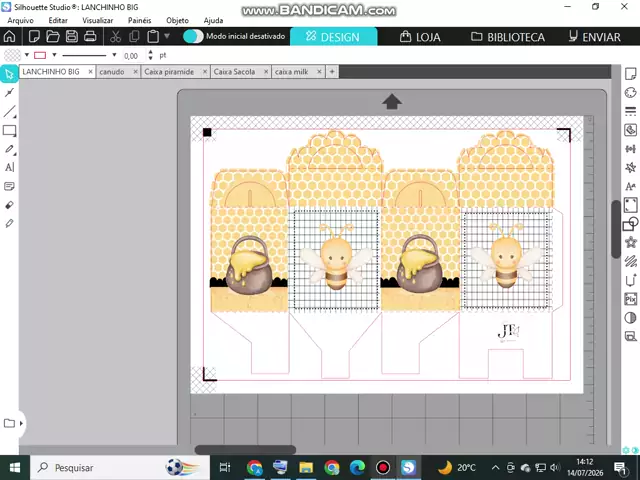Choose the Edit Points tool
Image resolution: width=640 pixels, height=480 pixels.
point(9,93)
